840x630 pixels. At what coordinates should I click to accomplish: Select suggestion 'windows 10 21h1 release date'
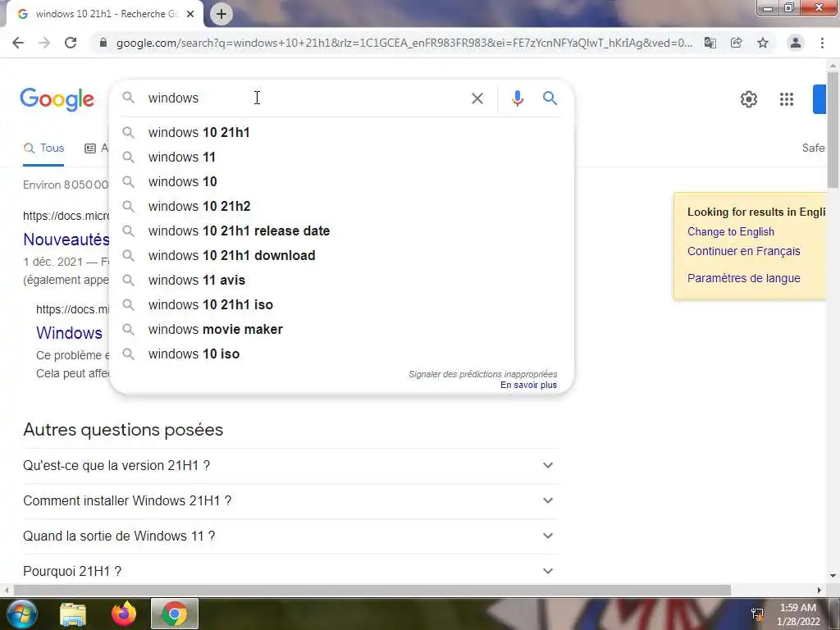click(341, 231)
